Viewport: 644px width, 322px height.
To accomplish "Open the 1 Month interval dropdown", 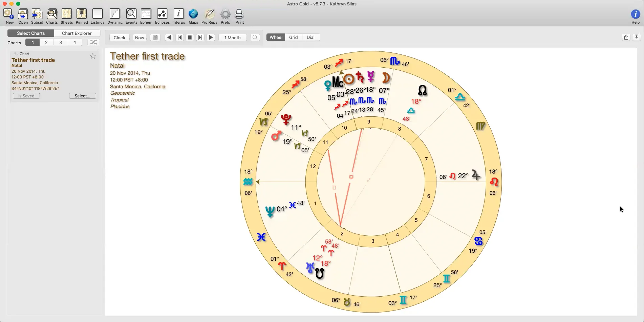I will click(x=232, y=38).
